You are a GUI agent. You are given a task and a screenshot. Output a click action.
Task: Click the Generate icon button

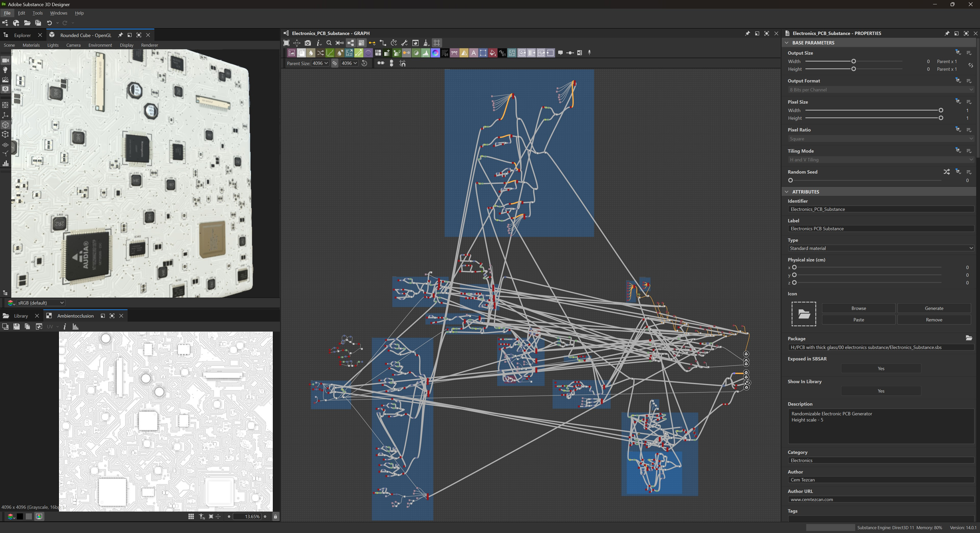click(934, 308)
